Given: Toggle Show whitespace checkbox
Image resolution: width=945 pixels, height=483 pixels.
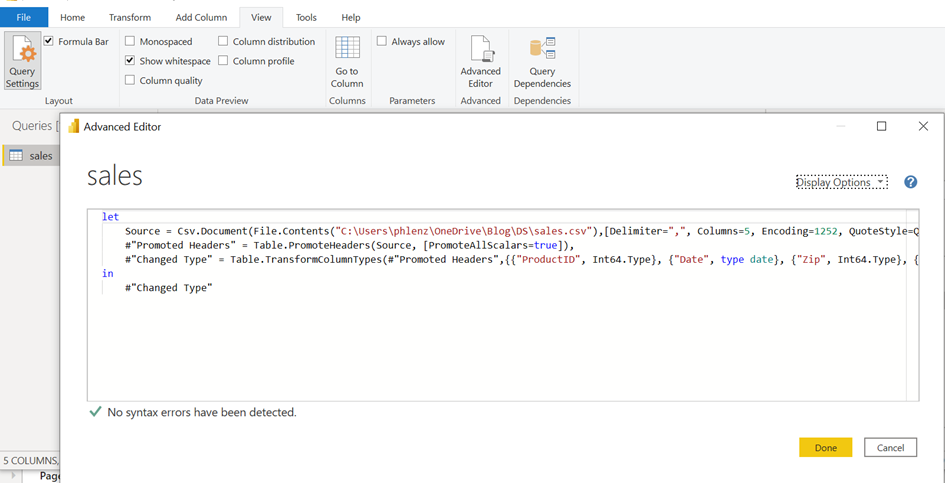Looking at the screenshot, I should point(130,61).
